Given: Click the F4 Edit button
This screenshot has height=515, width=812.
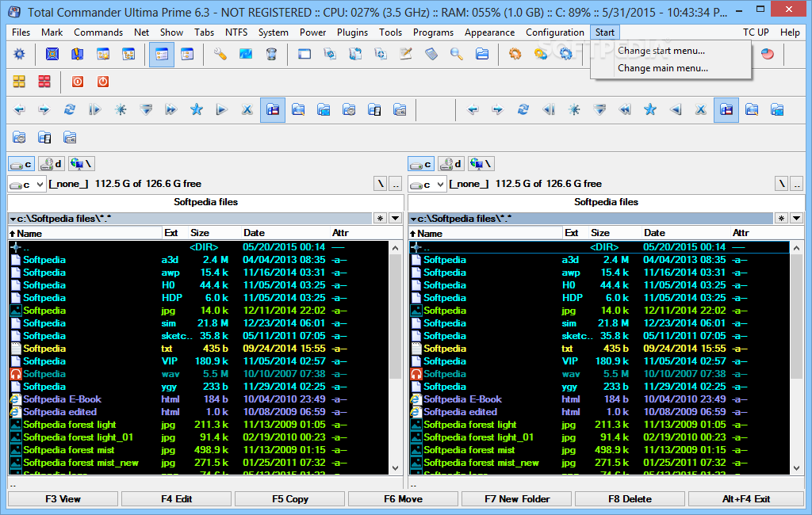Looking at the screenshot, I should tap(177, 499).
